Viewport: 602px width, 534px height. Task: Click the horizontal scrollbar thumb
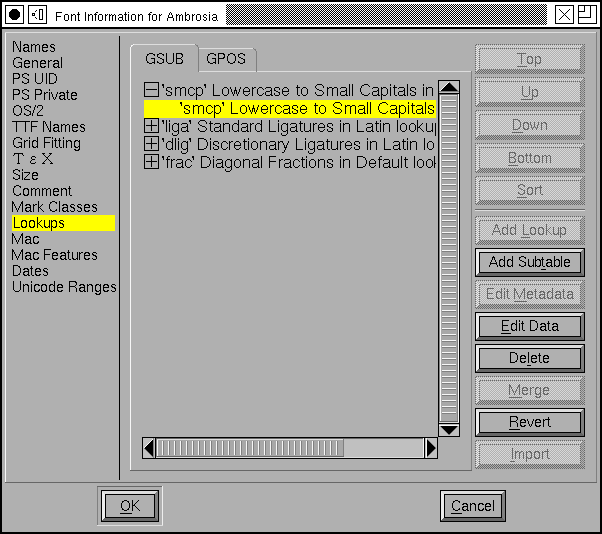[x=290, y=448]
